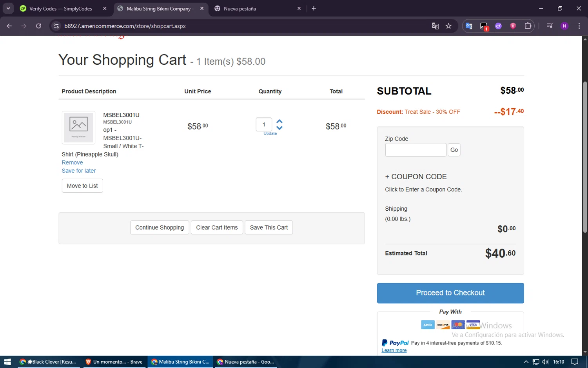Click Save for later link
The width and height of the screenshot is (588, 368).
pyautogui.click(x=78, y=171)
